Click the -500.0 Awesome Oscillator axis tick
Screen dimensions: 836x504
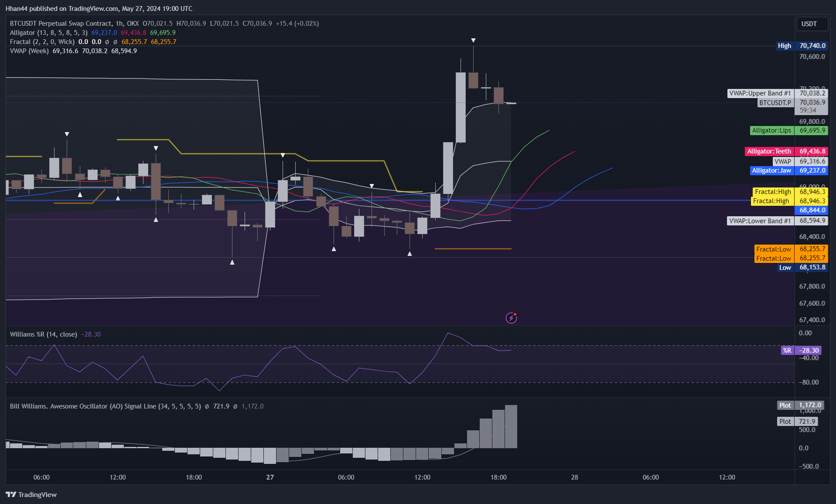point(809,467)
